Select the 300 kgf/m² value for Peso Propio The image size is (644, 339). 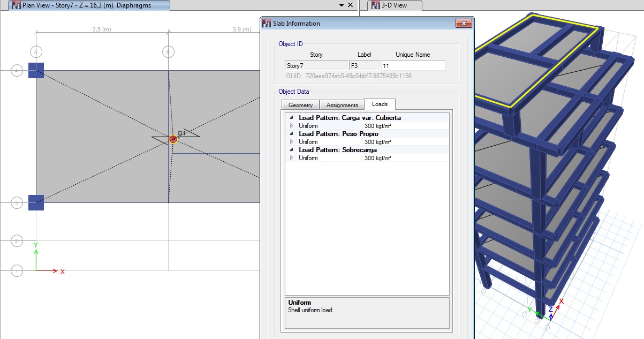(377, 142)
